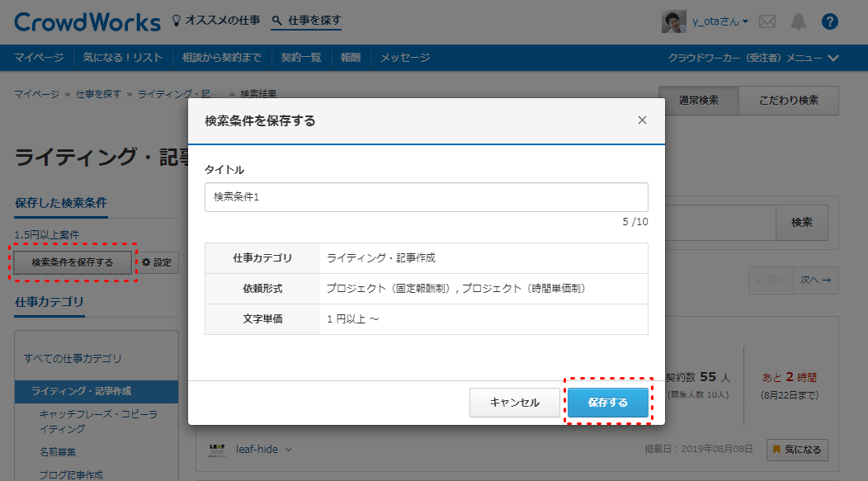Viewport: 868px width, 481px height.
Task: Click the タイトル text field
Action: pos(426,197)
